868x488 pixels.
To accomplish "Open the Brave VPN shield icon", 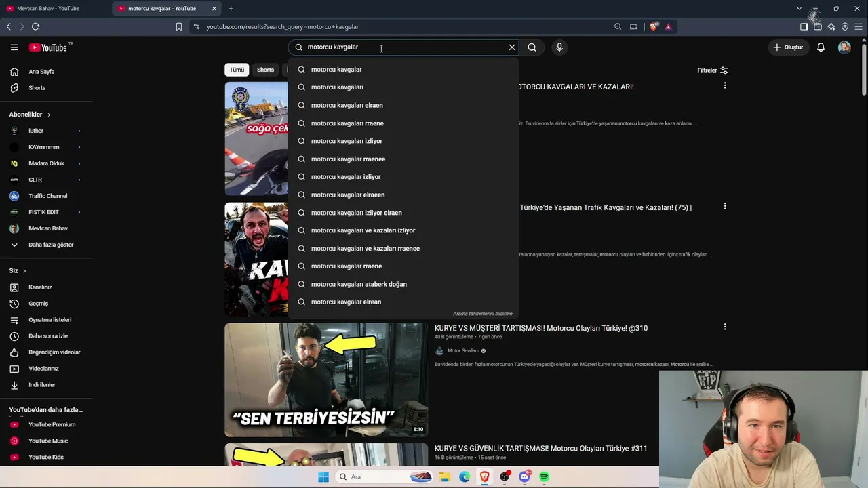I will click(845, 26).
